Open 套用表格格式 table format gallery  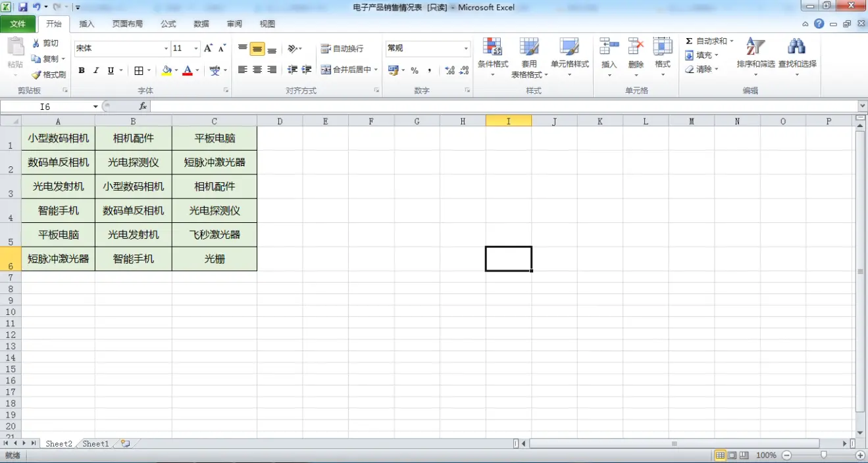click(529, 57)
